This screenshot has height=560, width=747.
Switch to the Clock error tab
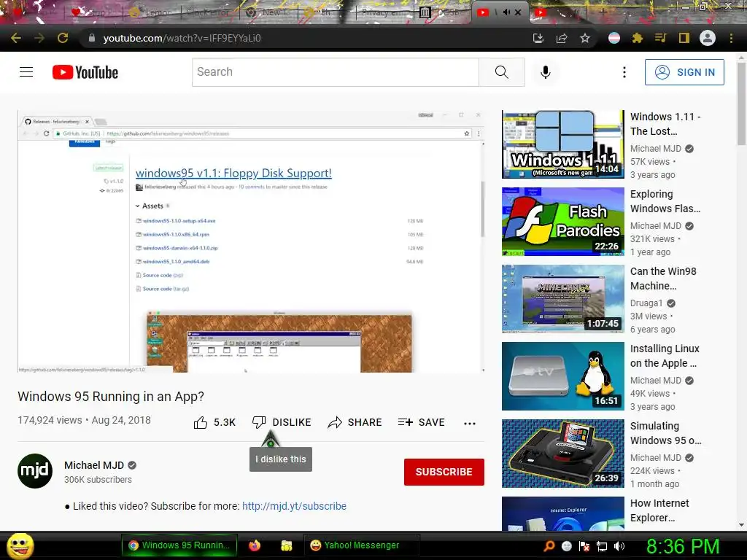pos(209,12)
